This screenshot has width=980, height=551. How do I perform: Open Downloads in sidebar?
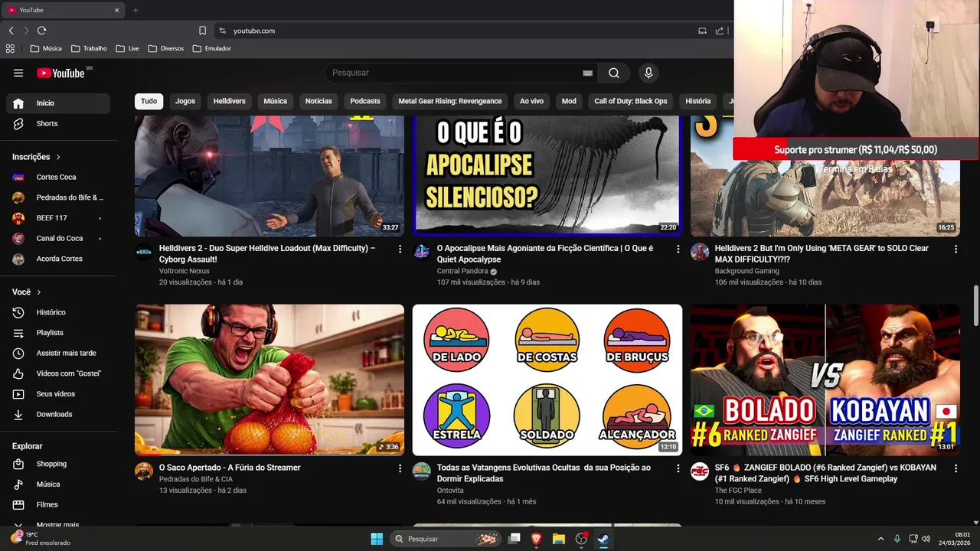[x=58, y=414]
